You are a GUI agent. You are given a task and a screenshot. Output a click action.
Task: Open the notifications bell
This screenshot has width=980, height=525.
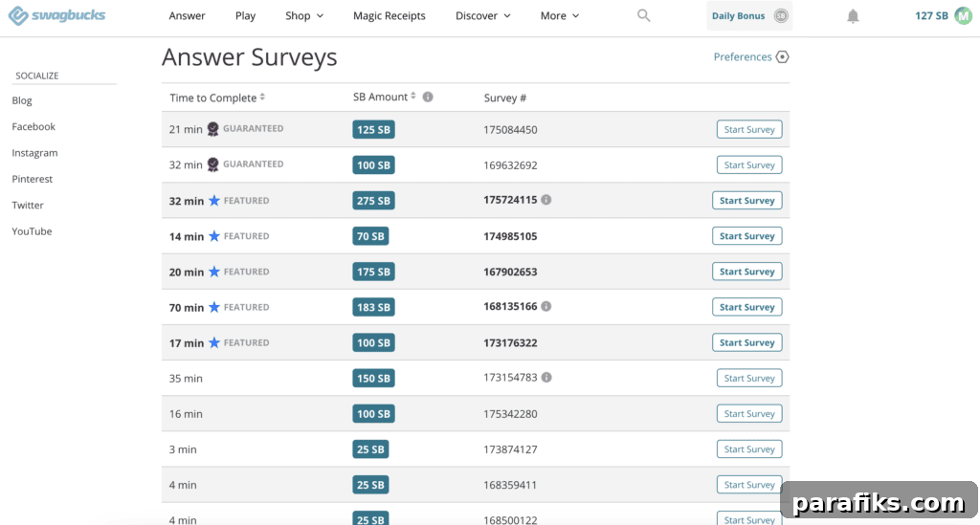pyautogui.click(x=853, y=16)
